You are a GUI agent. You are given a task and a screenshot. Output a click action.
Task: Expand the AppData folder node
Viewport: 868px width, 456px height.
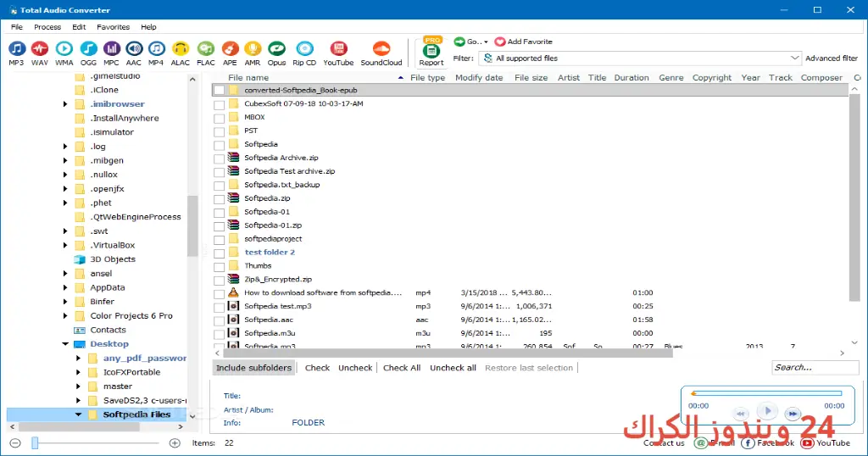(65, 288)
